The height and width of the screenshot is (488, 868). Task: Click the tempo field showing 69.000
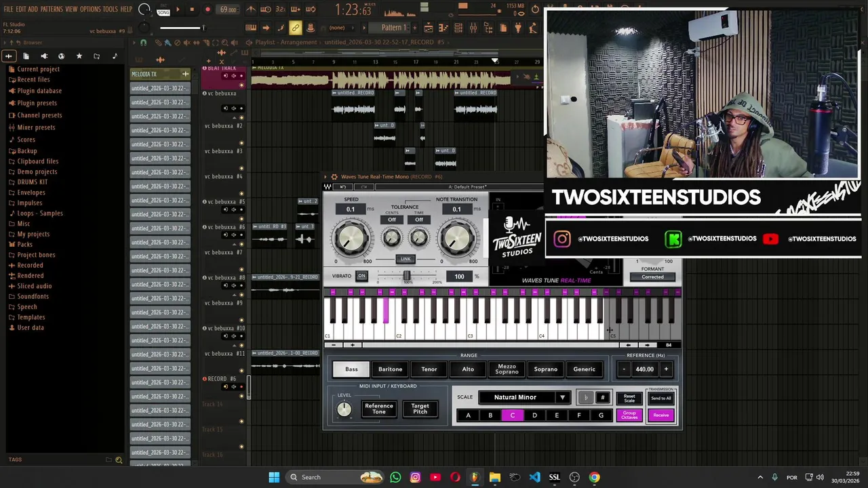229,9
